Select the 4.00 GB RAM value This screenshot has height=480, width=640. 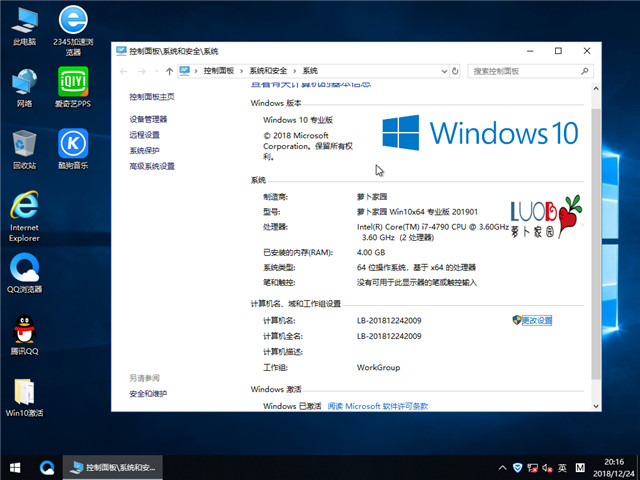coord(371,252)
